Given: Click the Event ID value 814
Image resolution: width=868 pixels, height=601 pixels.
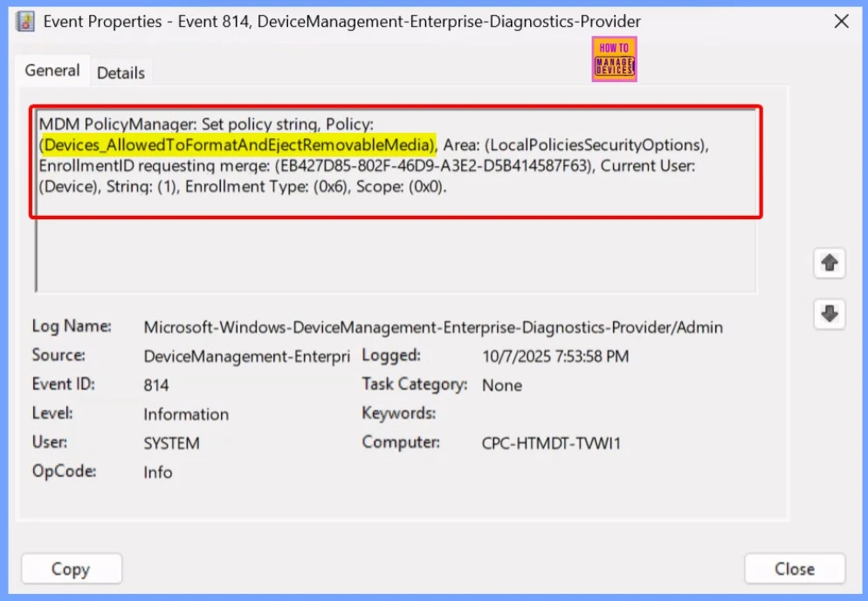Looking at the screenshot, I should pos(156,385).
